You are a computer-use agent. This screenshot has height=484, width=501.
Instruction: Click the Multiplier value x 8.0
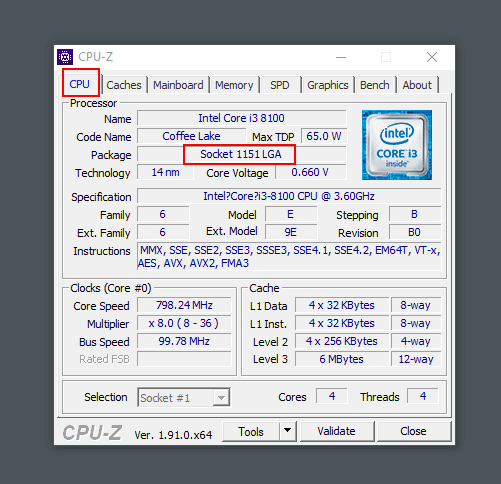coord(184,323)
